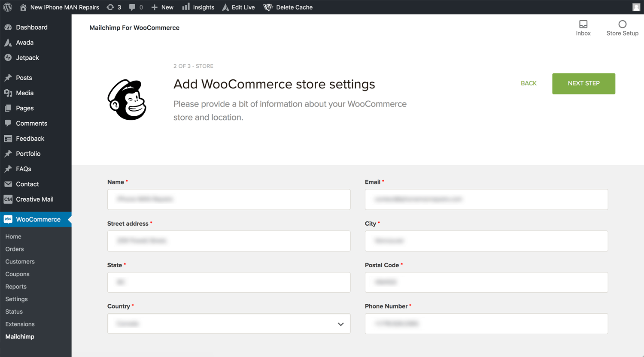This screenshot has width=644, height=357.
Task: Click the Avada icon beside Edit Live
Action: point(225,7)
